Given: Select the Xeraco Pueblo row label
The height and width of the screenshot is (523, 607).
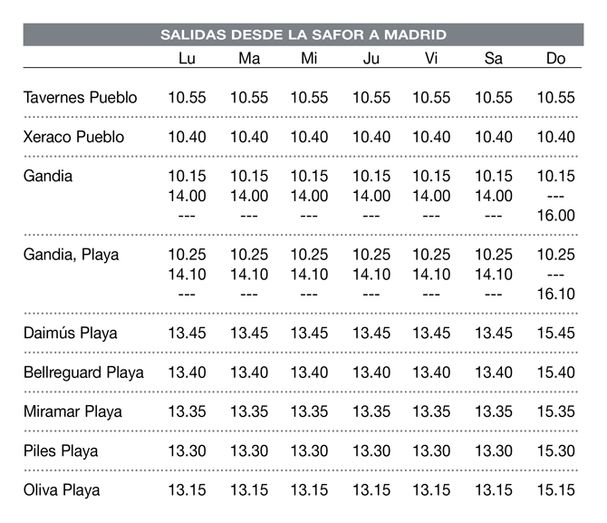Looking at the screenshot, I should (x=74, y=137).
